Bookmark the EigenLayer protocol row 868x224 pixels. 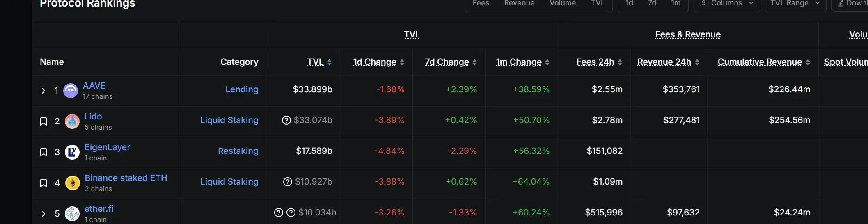coord(44,152)
